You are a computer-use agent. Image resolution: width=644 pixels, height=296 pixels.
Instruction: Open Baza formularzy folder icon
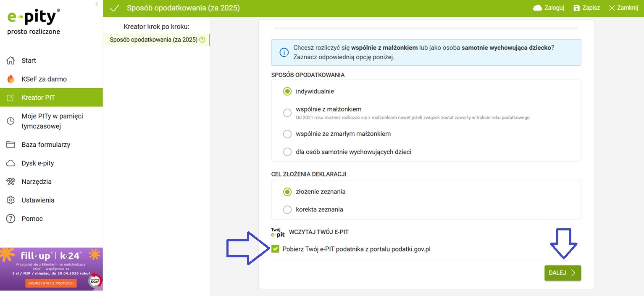click(11, 145)
